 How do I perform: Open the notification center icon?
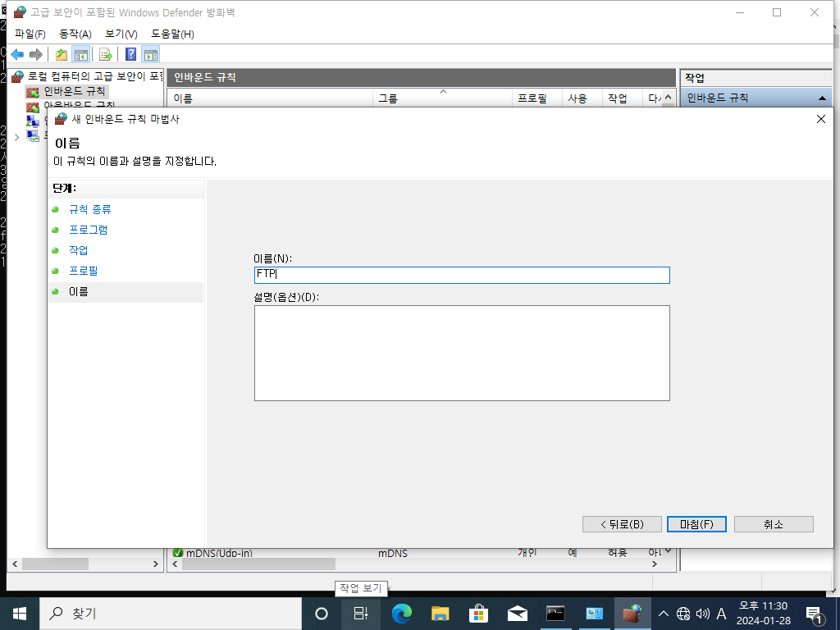click(x=814, y=614)
